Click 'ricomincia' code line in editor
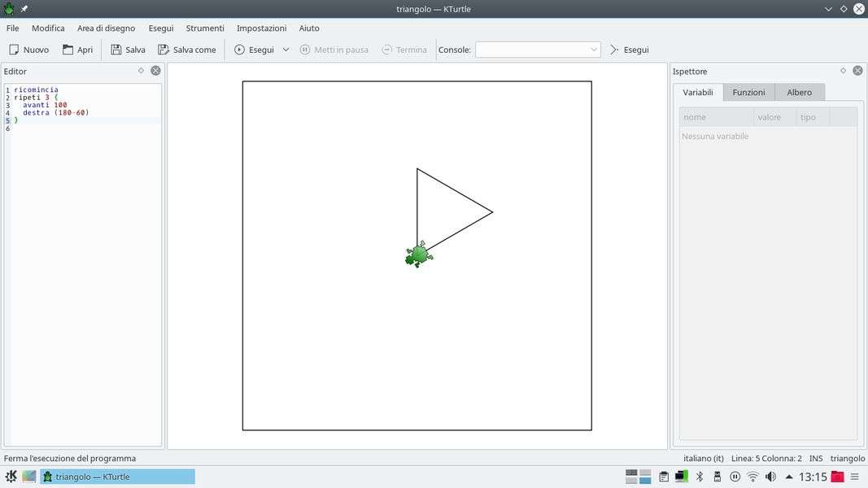Viewport: 868px width, 488px height. point(36,89)
